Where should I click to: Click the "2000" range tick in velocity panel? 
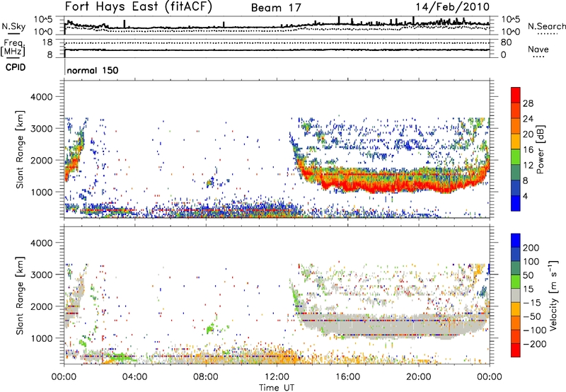tap(41, 306)
